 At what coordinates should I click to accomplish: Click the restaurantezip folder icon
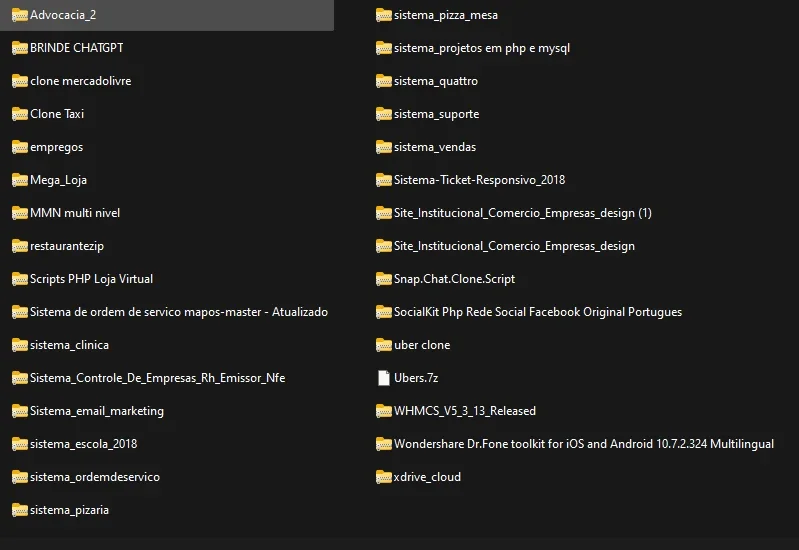point(19,246)
